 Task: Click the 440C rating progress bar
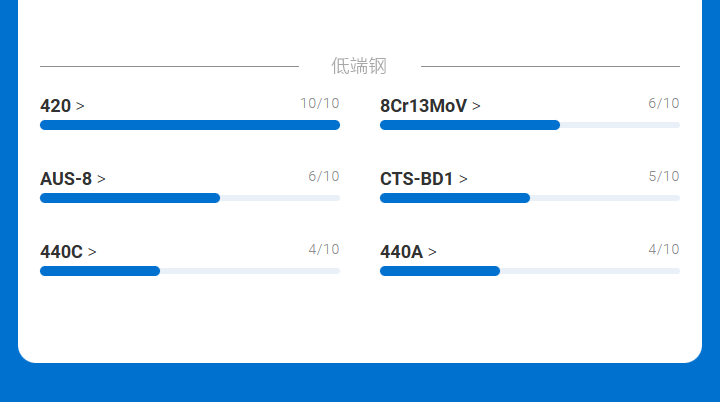click(x=190, y=271)
